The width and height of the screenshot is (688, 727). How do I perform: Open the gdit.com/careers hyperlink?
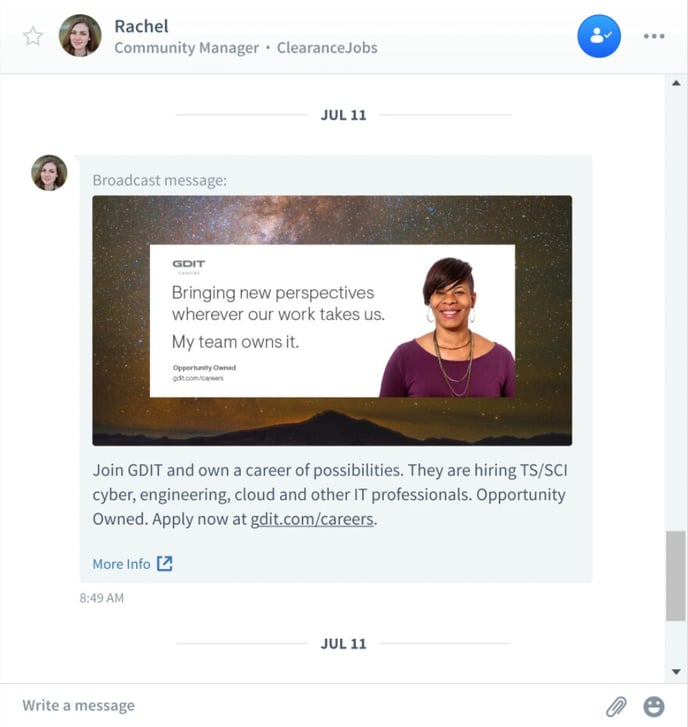click(312, 519)
